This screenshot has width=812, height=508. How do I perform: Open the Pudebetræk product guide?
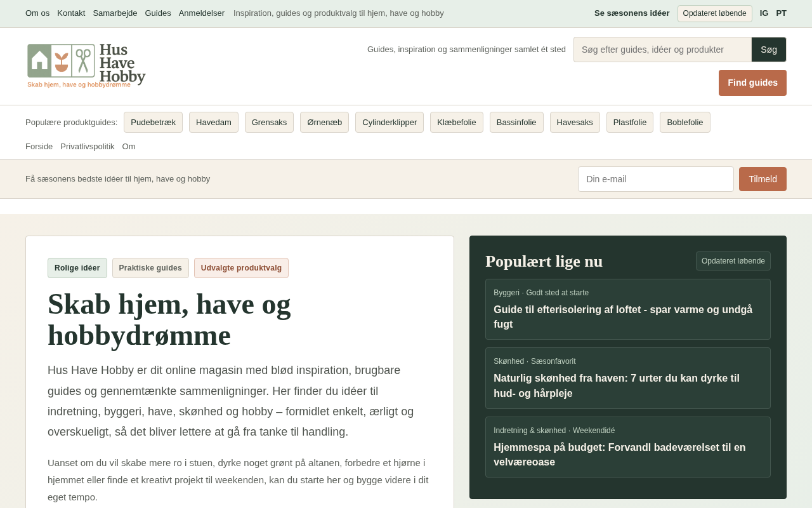point(153,122)
